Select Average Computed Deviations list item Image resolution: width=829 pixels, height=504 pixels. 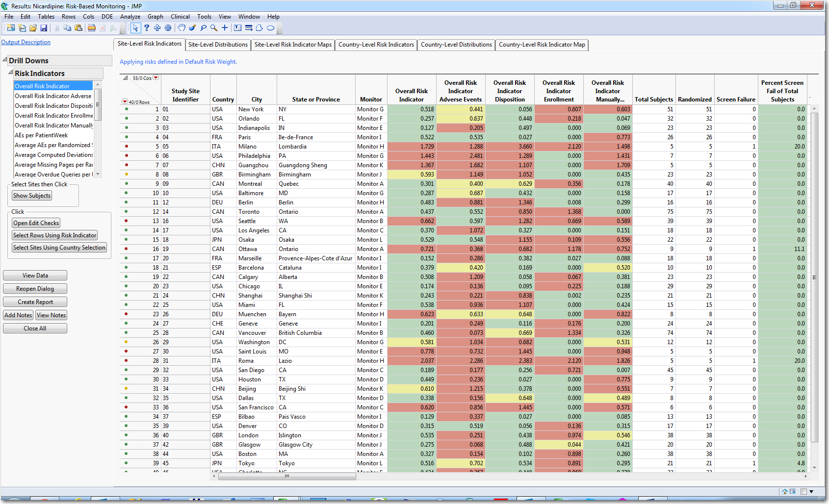53,155
